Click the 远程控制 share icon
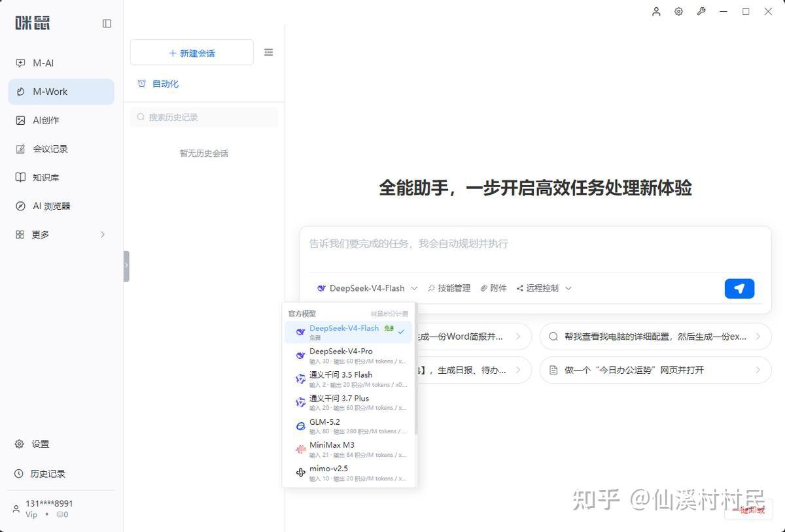 (x=520, y=288)
